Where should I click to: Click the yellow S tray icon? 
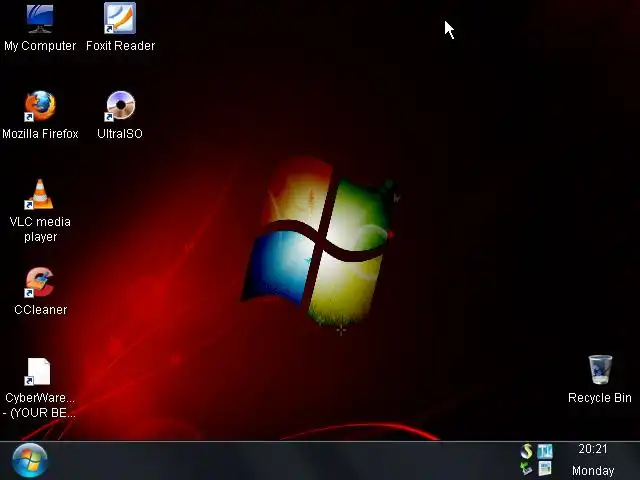(527, 451)
